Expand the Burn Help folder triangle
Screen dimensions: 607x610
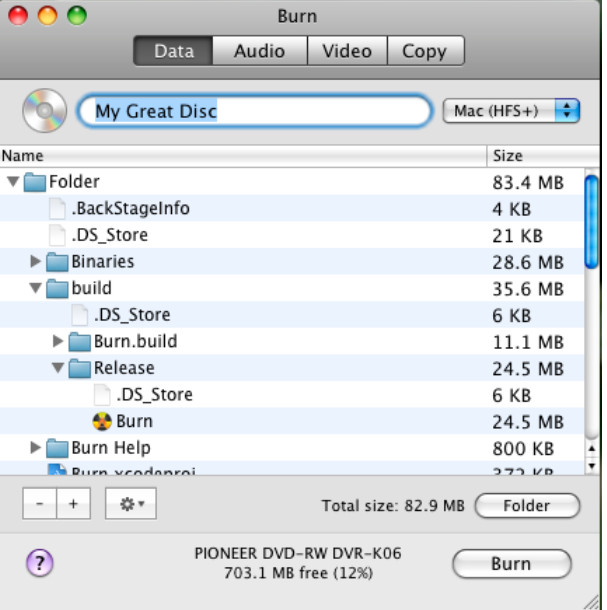(35, 447)
